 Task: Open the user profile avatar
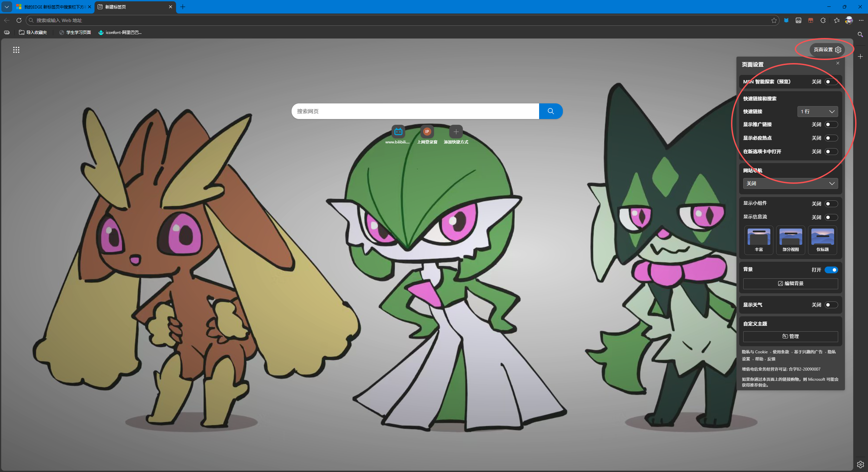tap(849, 20)
